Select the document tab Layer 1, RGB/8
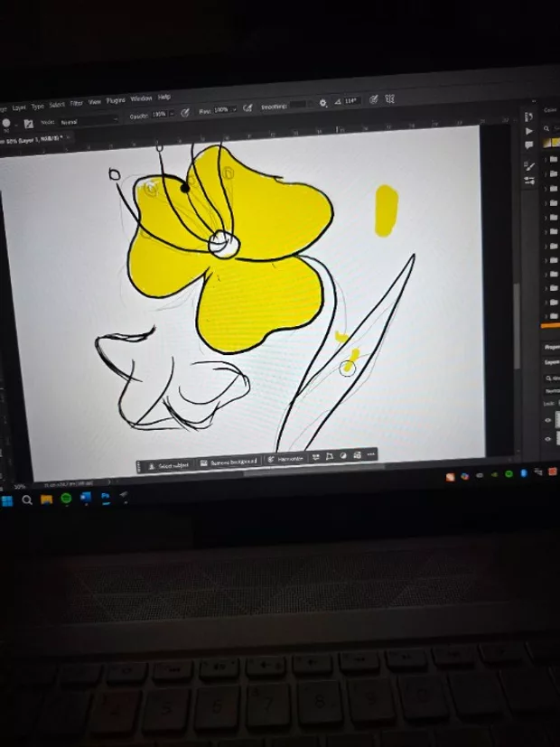The width and height of the screenshot is (560, 747). click(32, 140)
